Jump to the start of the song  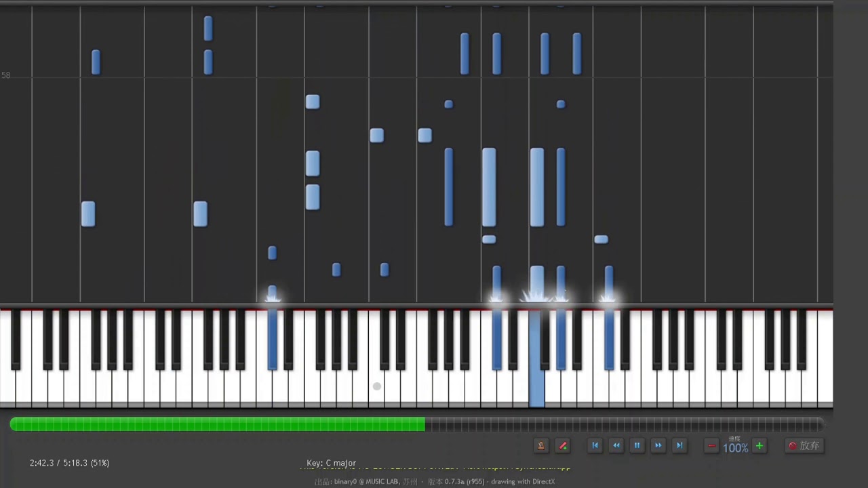point(595,445)
